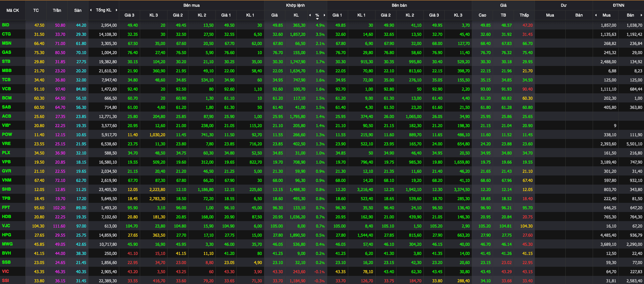Select the VPB stock symbol

[x=6, y=162]
